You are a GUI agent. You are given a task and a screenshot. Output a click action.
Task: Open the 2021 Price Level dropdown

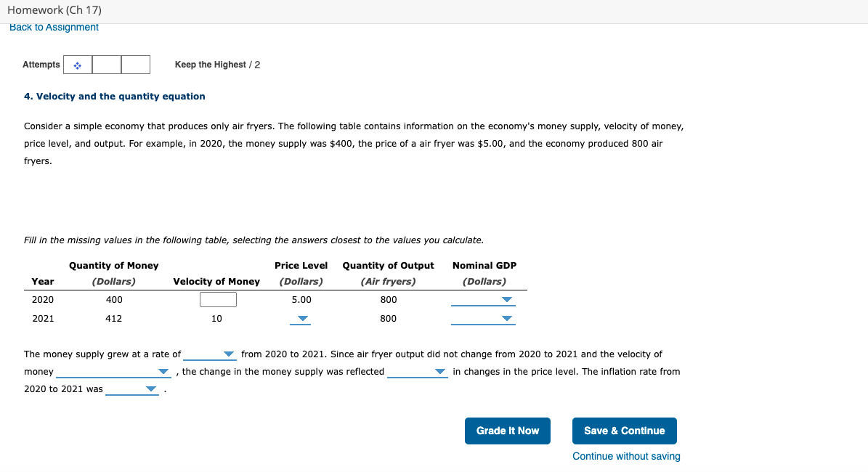coord(301,318)
